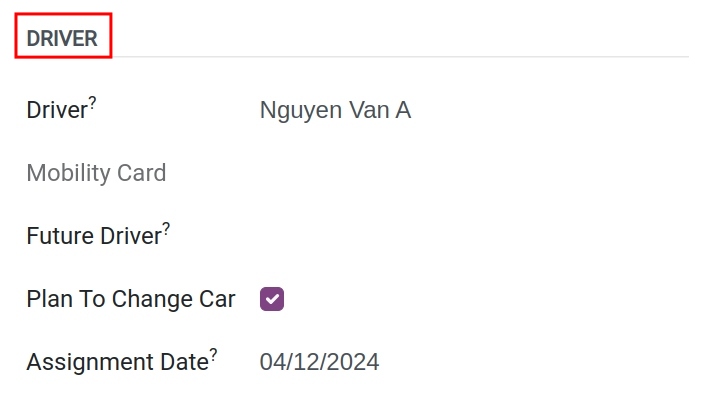
Task: Uncheck the Plan To Change Car checkbox
Action: pos(272,299)
